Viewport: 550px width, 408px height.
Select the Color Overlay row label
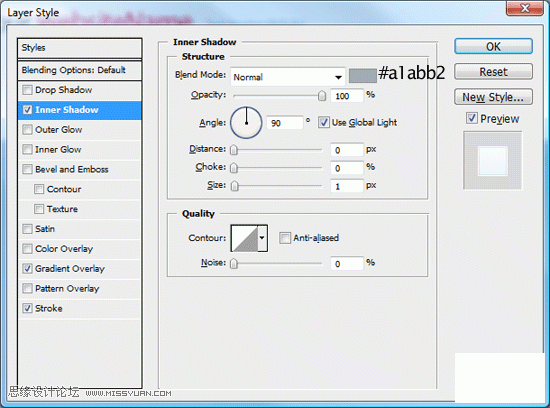point(64,249)
